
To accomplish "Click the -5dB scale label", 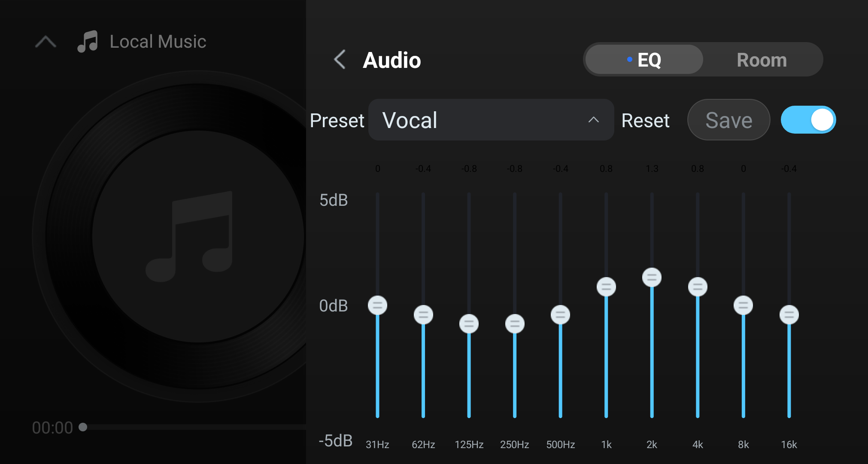I will (x=335, y=441).
